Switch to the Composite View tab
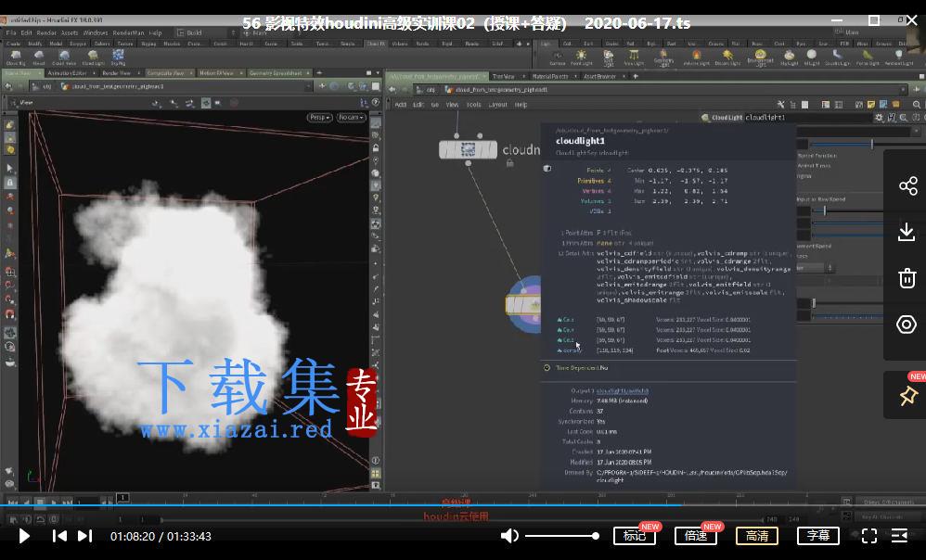The image size is (926, 560). 165,73
